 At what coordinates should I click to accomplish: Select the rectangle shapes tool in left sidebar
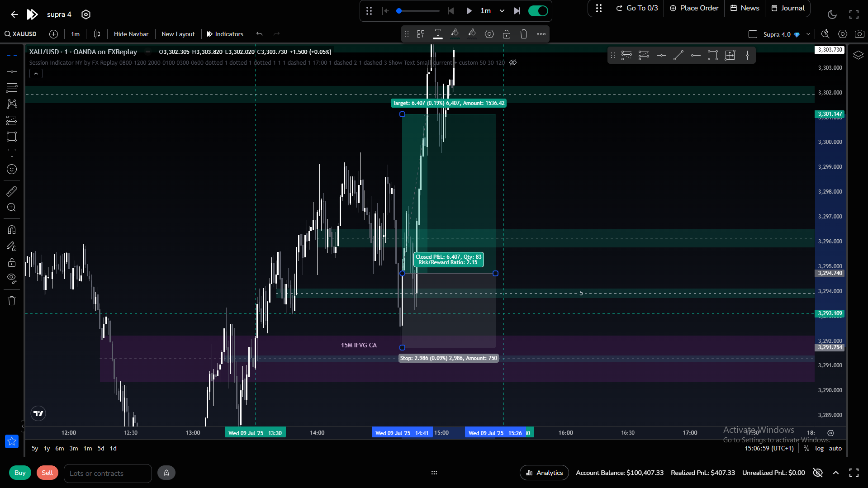pyautogui.click(x=12, y=137)
